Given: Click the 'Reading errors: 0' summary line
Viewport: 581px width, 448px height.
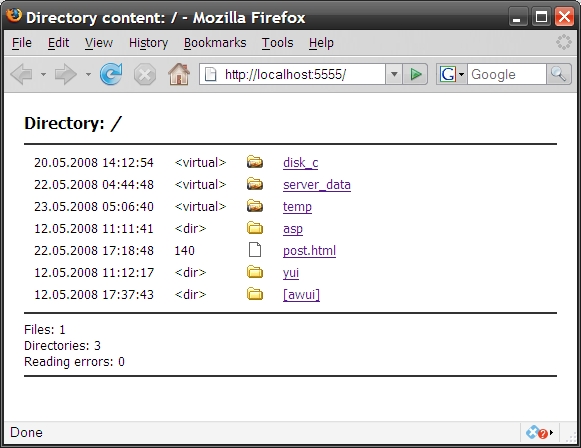Looking at the screenshot, I should 74,362.
